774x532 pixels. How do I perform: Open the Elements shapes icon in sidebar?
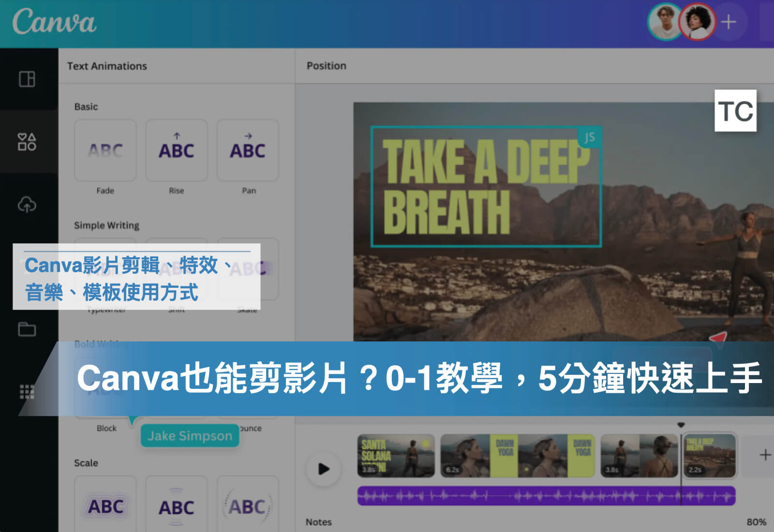27,142
